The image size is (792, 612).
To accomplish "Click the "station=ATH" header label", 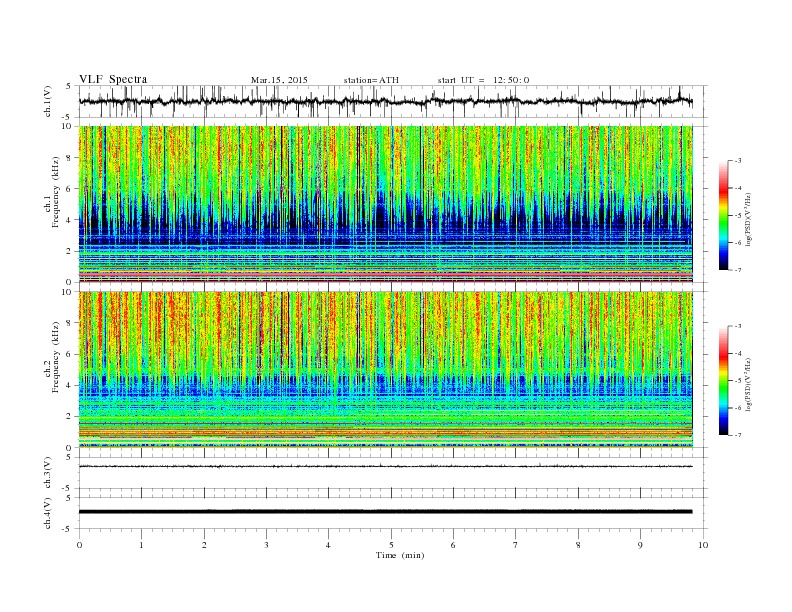I will [371, 80].
